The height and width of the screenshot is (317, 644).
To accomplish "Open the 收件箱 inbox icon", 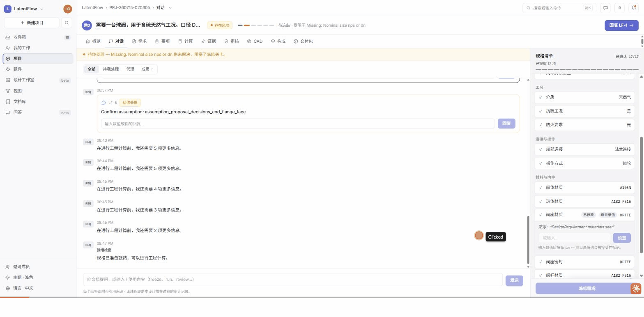I will tap(8, 37).
